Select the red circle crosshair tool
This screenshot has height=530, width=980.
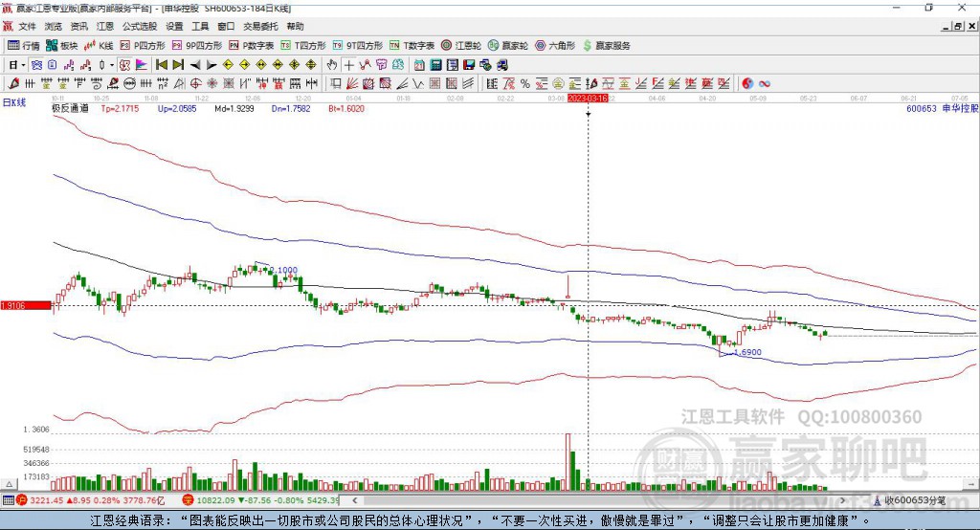[195, 84]
